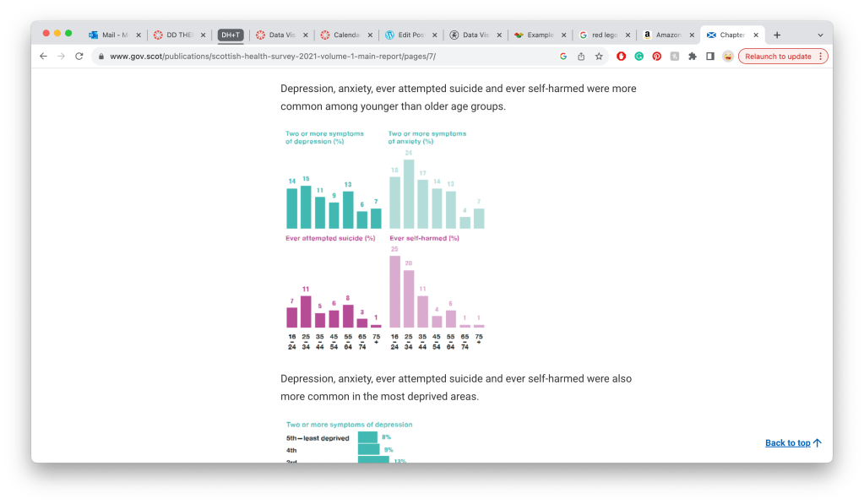864x504 pixels.
Task: Click the Google icon in the address bar
Action: (563, 57)
